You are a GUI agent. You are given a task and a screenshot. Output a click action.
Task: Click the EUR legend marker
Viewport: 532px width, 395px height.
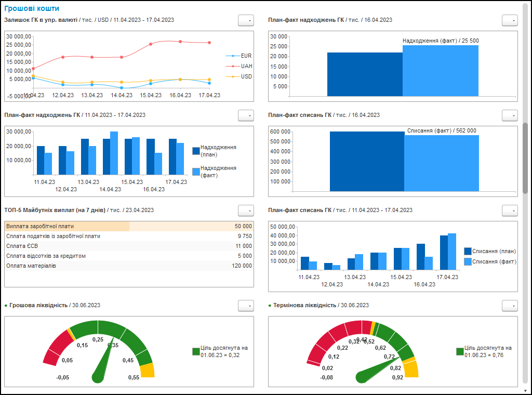pos(233,56)
